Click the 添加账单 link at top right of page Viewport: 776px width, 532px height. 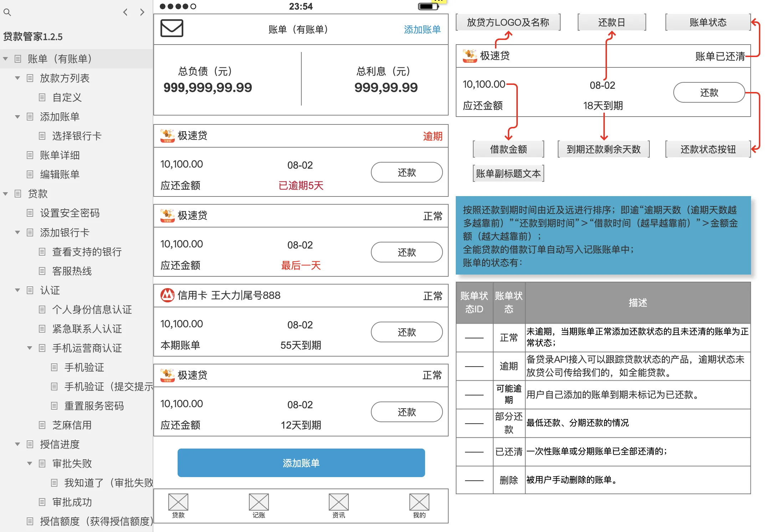[422, 30]
